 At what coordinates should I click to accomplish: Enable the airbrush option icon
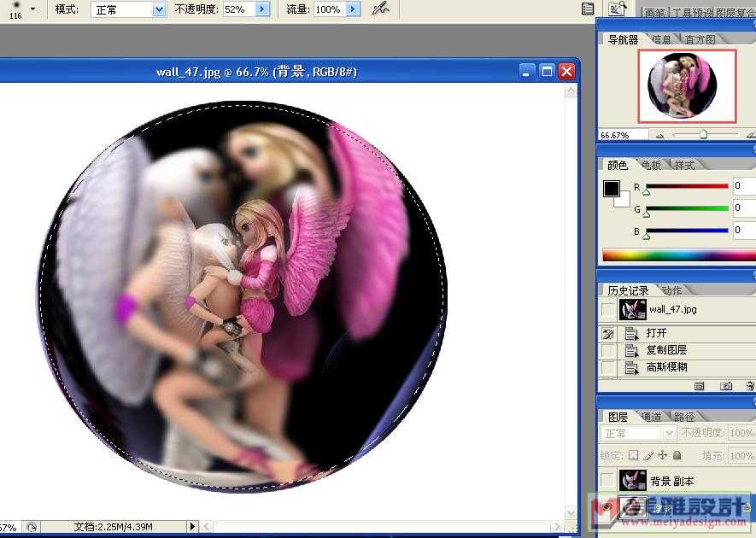coord(380,9)
